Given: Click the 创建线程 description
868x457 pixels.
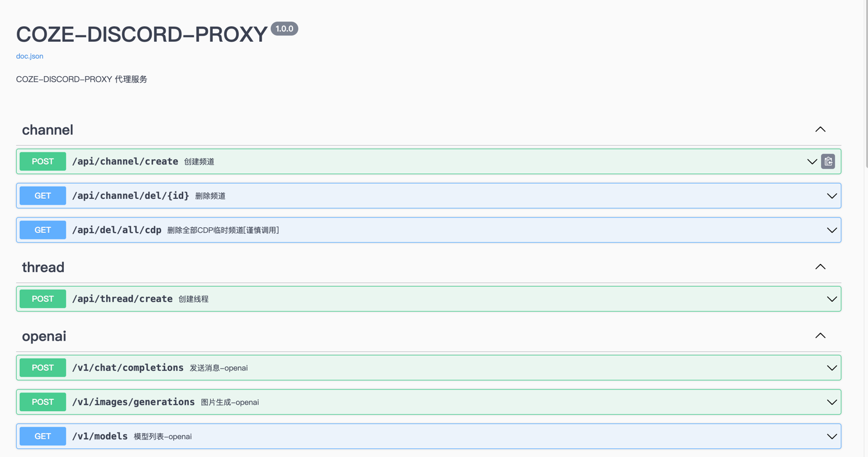Looking at the screenshot, I should point(194,299).
